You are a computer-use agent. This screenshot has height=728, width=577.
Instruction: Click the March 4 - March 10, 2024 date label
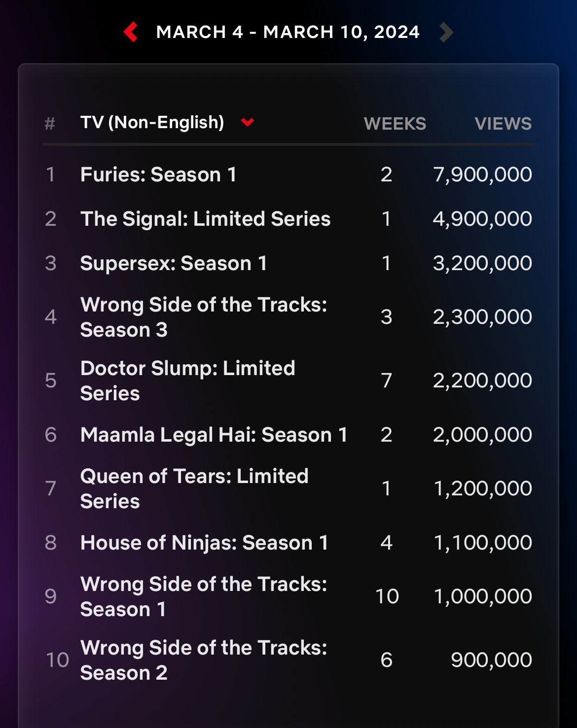tap(288, 33)
